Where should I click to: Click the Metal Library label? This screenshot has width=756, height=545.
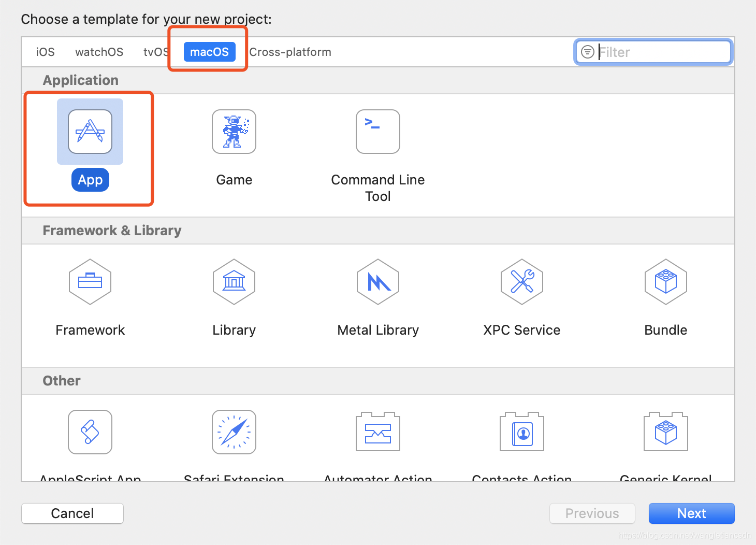(378, 330)
